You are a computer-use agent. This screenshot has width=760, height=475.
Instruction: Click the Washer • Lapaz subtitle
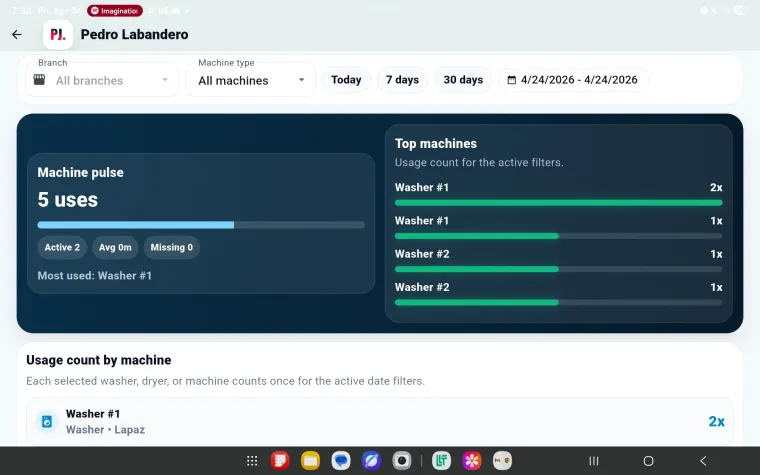point(105,429)
